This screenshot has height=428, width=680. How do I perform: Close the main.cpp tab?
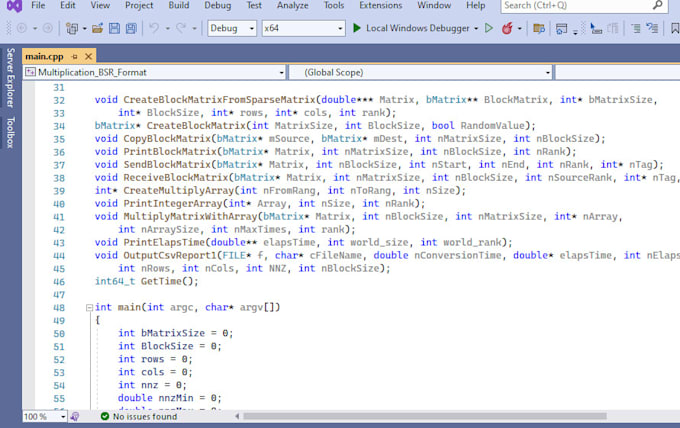[88, 56]
